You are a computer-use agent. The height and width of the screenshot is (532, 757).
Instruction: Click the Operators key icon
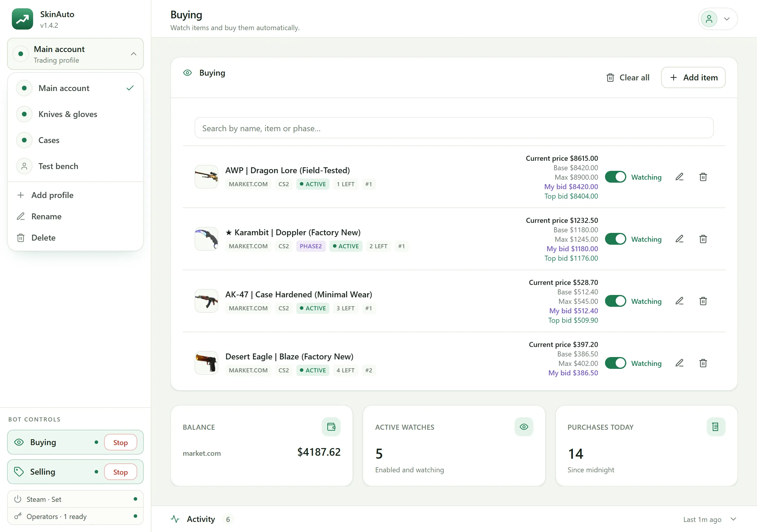(x=18, y=516)
